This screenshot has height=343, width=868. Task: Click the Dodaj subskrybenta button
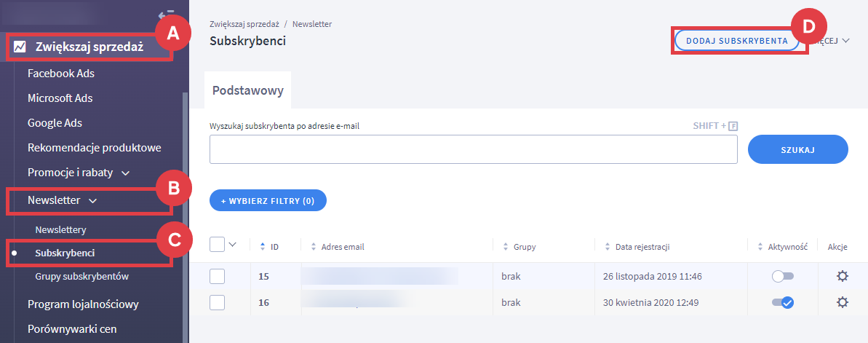tap(736, 41)
